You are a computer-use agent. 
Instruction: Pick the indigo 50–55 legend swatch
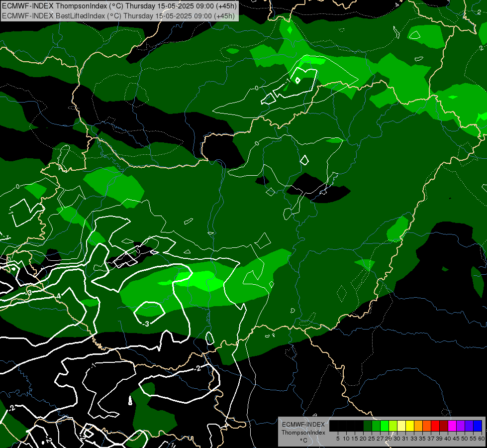coord(469,426)
